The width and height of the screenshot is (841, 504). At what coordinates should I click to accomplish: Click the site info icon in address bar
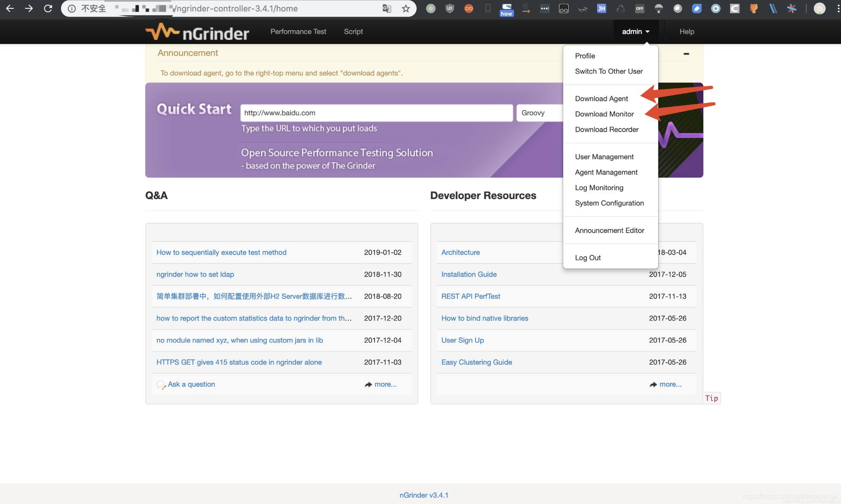click(72, 8)
